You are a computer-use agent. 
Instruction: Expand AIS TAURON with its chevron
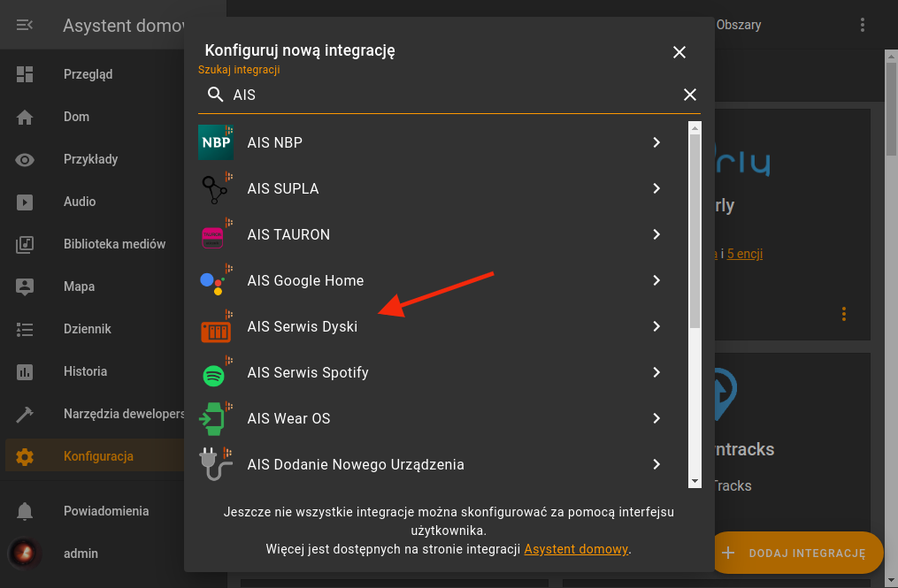click(656, 234)
